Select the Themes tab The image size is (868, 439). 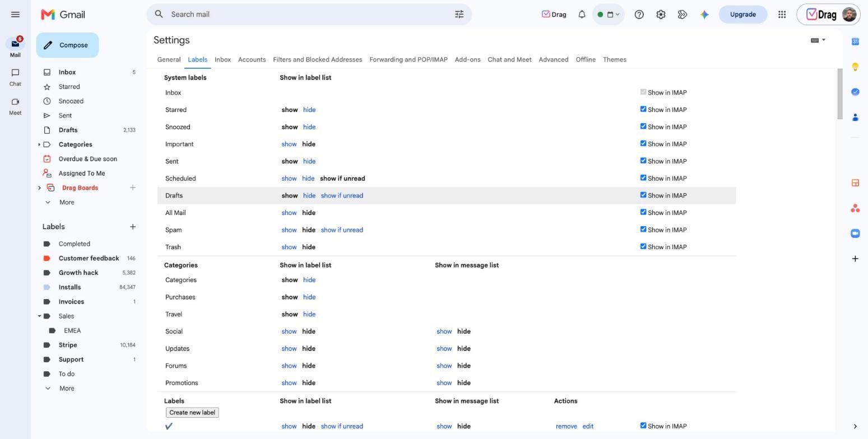click(615, 59)
